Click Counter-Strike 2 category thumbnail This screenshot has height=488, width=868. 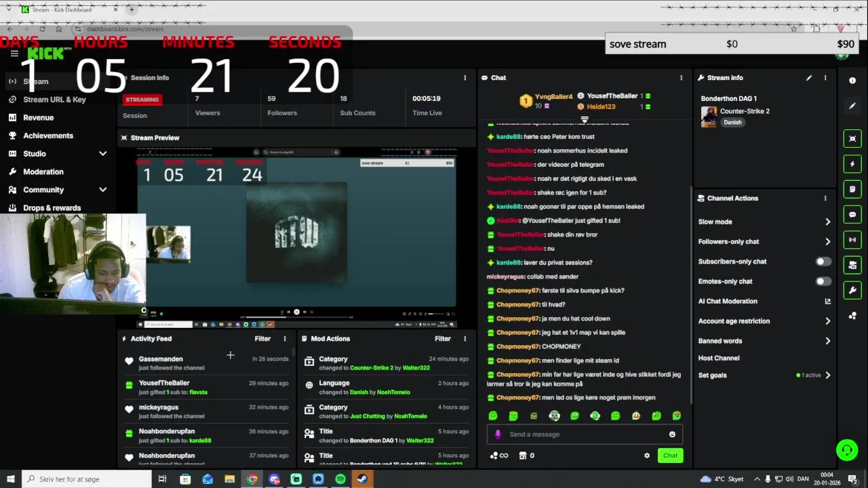point(709,117)
